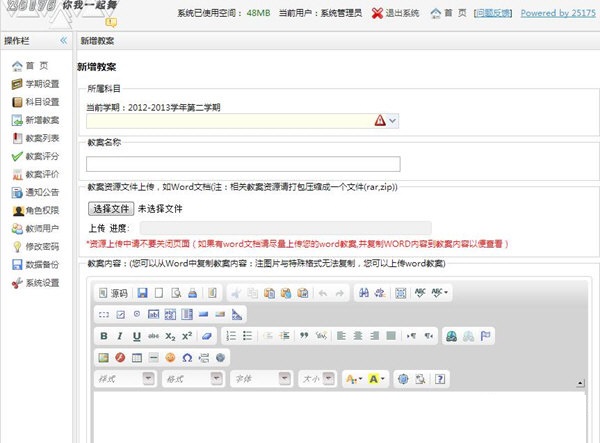Click the About editor question mark icon
Viewport: 600px width, 443px height.
point(440,379)
